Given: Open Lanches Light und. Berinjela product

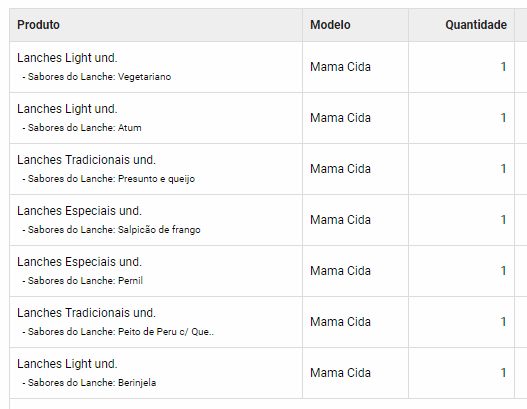Looking at the screenshot, I should [x=67, y=364].
